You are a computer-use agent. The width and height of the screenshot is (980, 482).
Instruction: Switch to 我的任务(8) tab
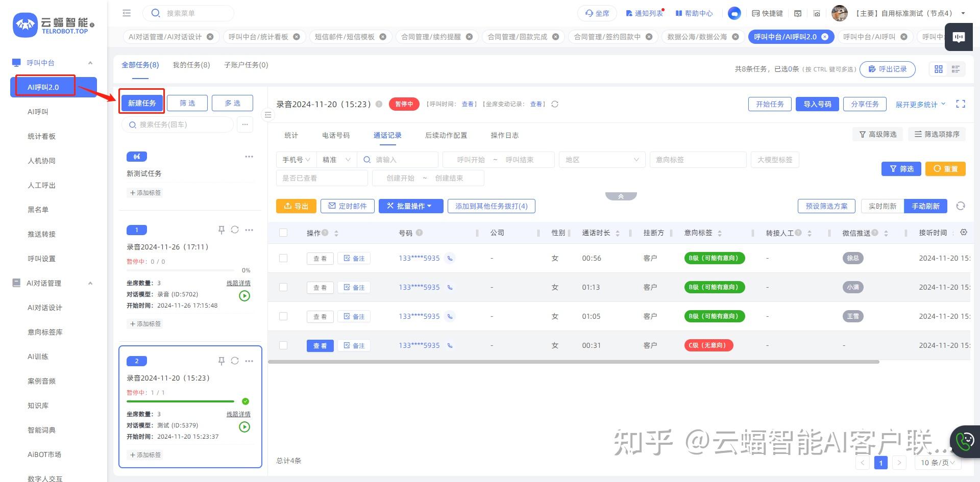coord(191,65)
